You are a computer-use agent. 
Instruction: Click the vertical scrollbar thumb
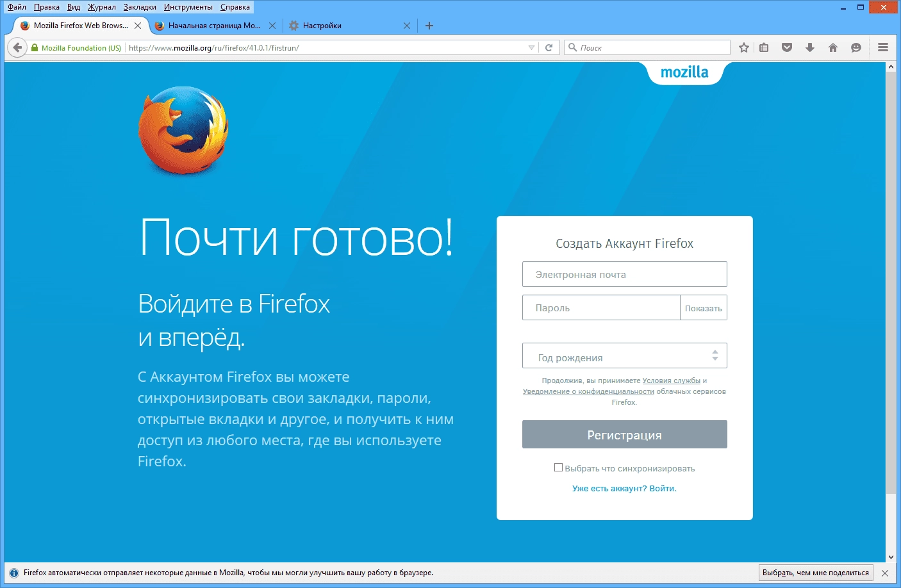pos(891,282)
